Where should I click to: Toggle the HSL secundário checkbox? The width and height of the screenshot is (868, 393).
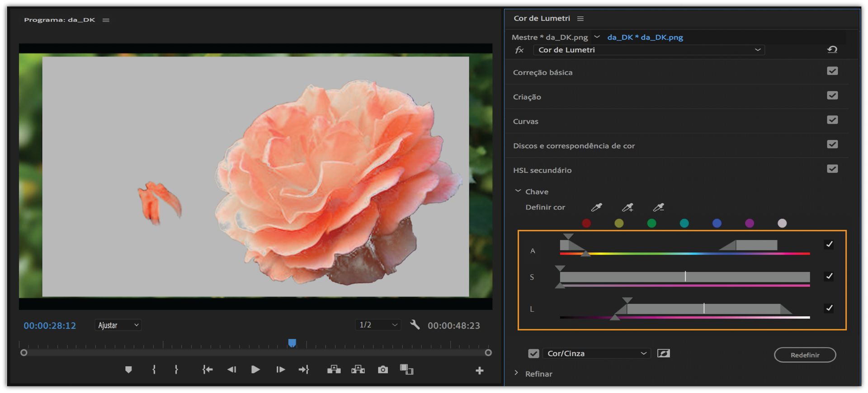pos(832,169)
